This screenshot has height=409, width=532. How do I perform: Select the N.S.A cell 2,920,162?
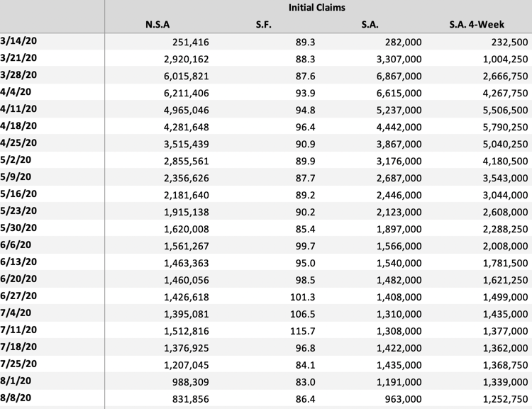tap(186, 59)
